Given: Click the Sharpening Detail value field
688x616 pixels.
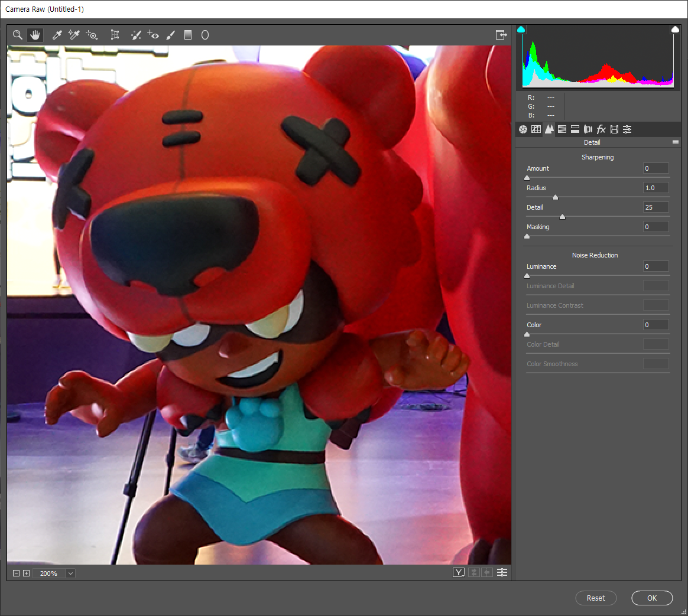Looking at the screenshot, I should [656, 207].
